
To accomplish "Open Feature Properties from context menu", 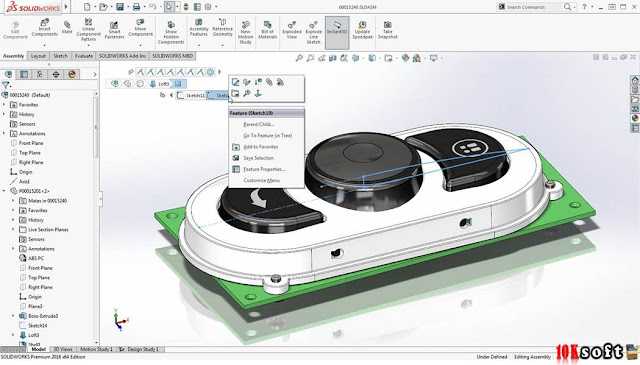I will 264,169.
